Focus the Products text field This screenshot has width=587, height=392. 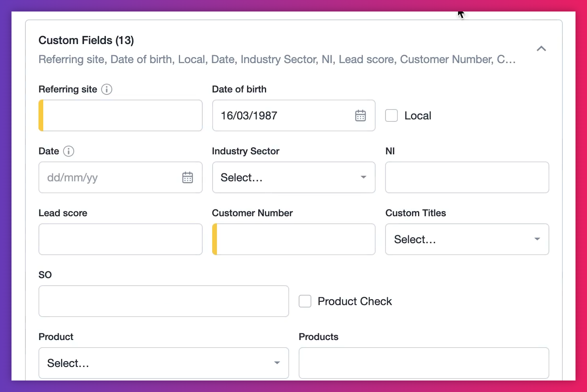coord(424,363)
